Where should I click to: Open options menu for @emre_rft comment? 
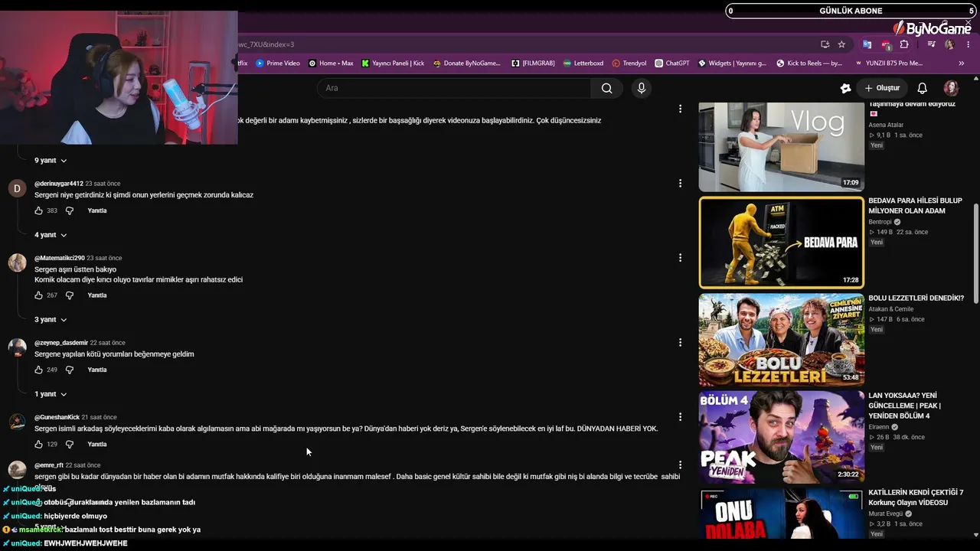680,465
